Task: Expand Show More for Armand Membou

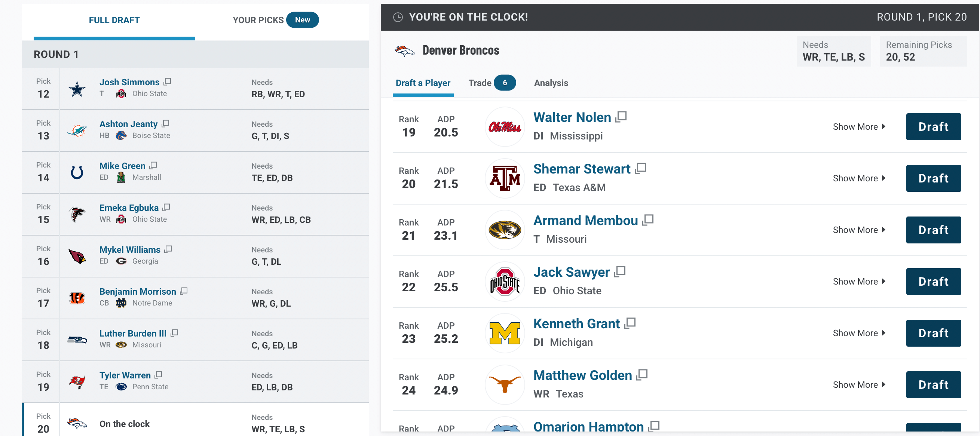Action: point(859,230)
